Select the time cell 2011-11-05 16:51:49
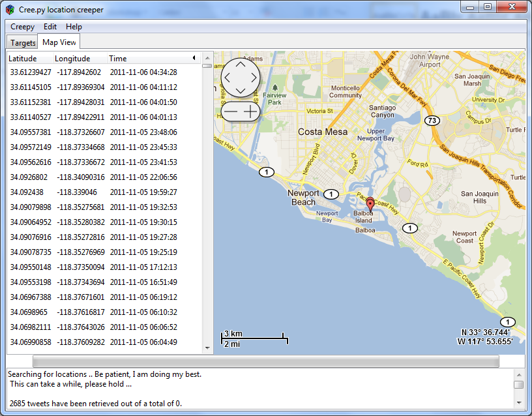 tap(143, 282)
